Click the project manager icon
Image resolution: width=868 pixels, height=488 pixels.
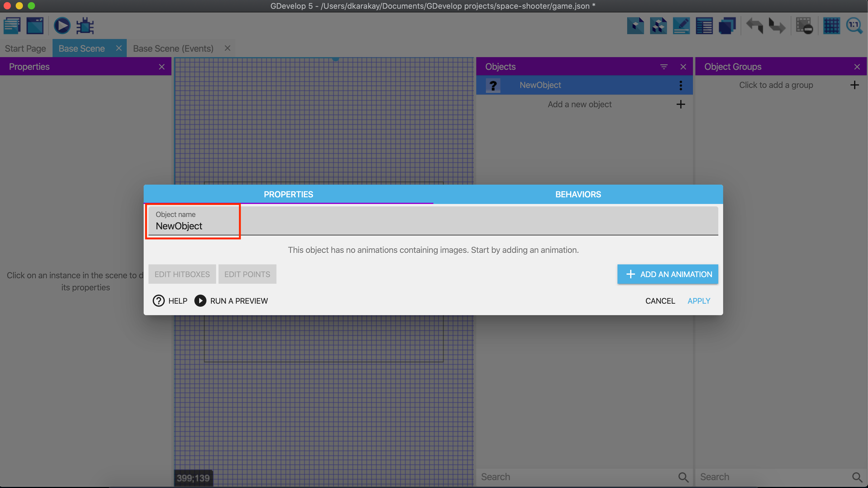click(12, 26)
